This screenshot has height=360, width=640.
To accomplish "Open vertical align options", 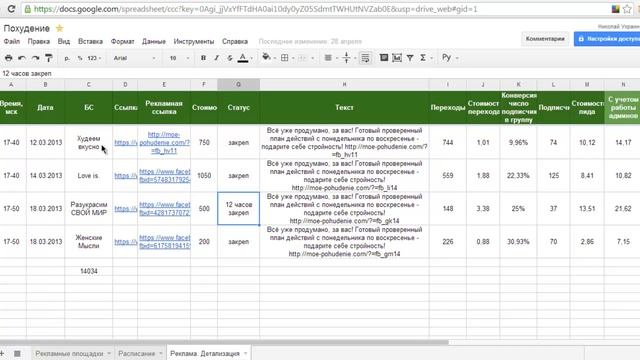I will [348, 58].
